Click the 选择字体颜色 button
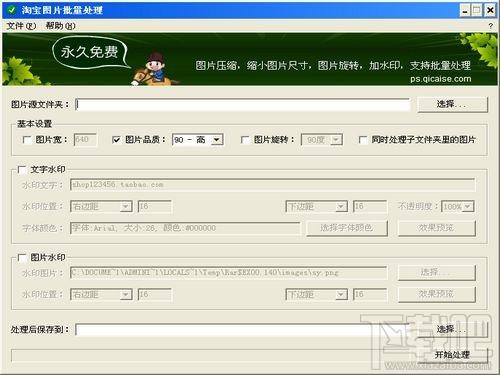 point(347,228)
